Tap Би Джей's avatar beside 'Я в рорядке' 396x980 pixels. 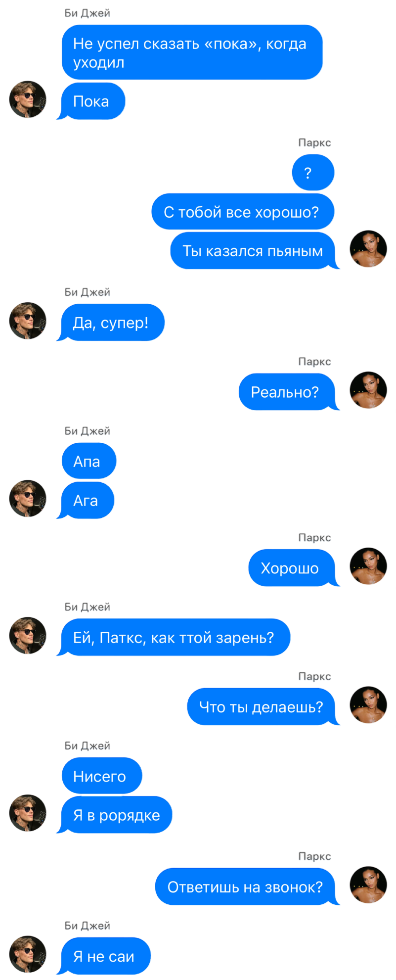(x=28, y=813)
